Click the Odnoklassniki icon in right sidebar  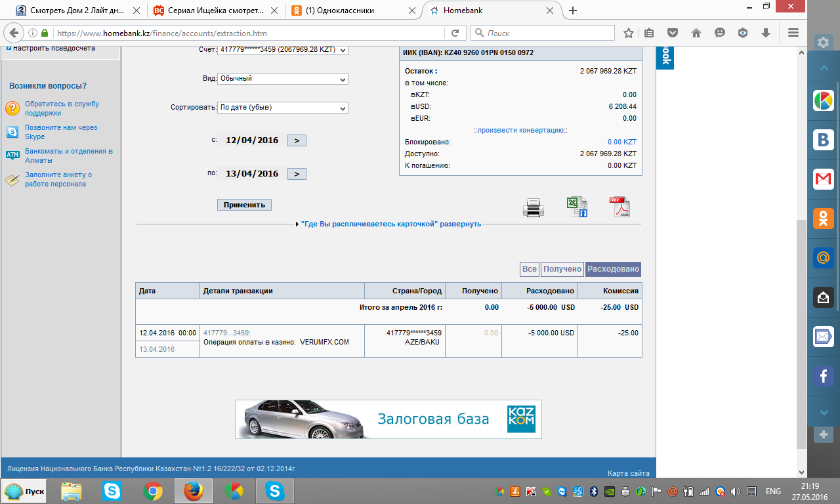pos(823,218)
